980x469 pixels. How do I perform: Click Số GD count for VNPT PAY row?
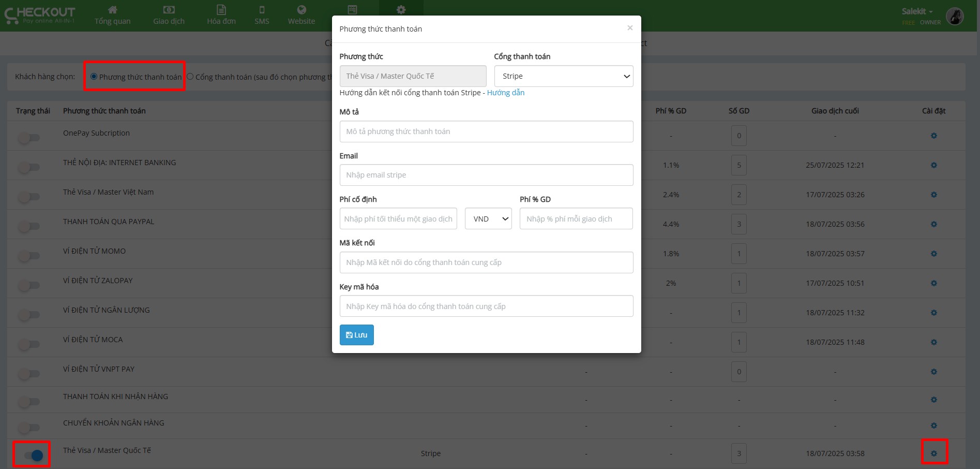(x=739, y=372)
